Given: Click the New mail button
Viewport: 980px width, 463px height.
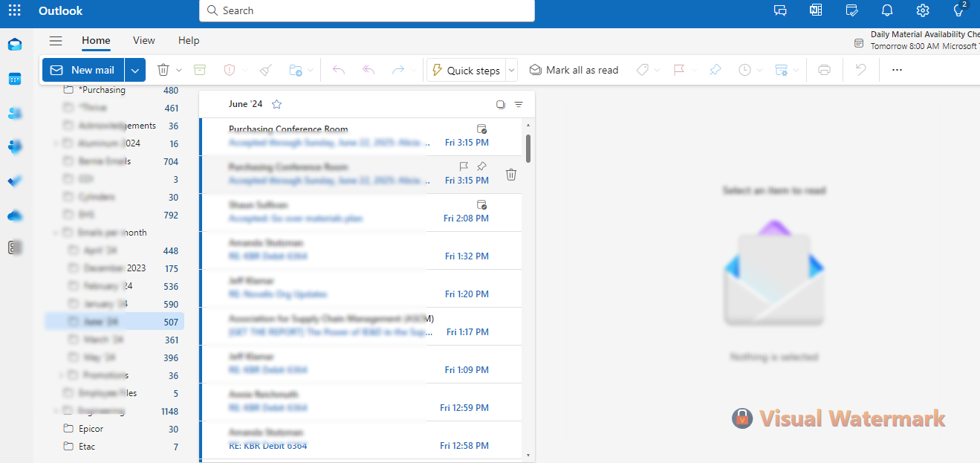Looking at the screenshot, I should click(x=83, y=70).
